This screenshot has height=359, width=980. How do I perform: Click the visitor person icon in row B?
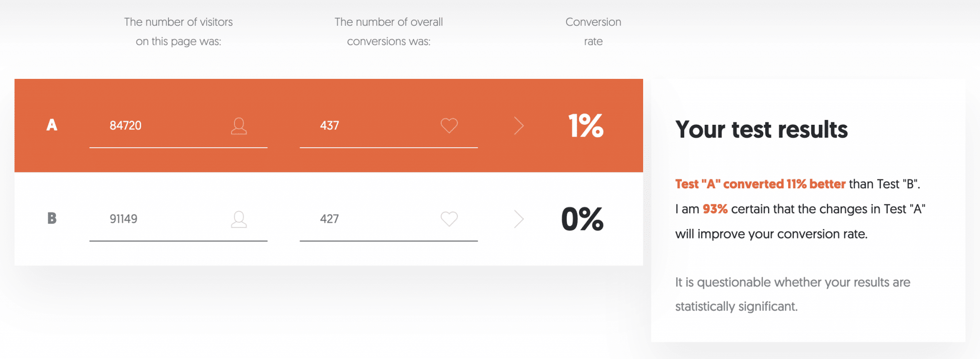[239, 219]
